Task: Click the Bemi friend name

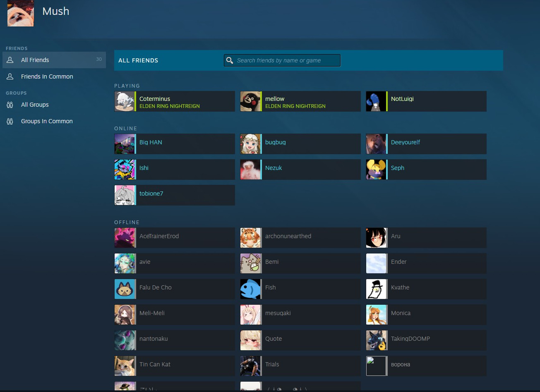Action: coord(272,262)
